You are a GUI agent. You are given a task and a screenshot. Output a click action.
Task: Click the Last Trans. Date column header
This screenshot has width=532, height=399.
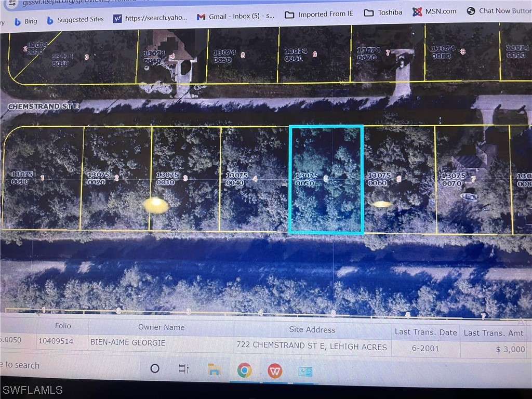(425, 331)
